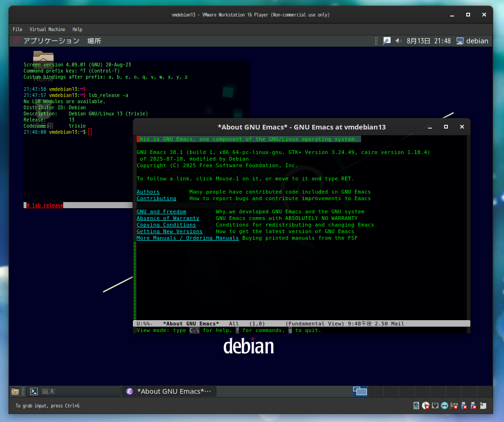Screen dimensions: 504x422
Task: Click the VMware printer device icon
Action: tap(445, 406)
